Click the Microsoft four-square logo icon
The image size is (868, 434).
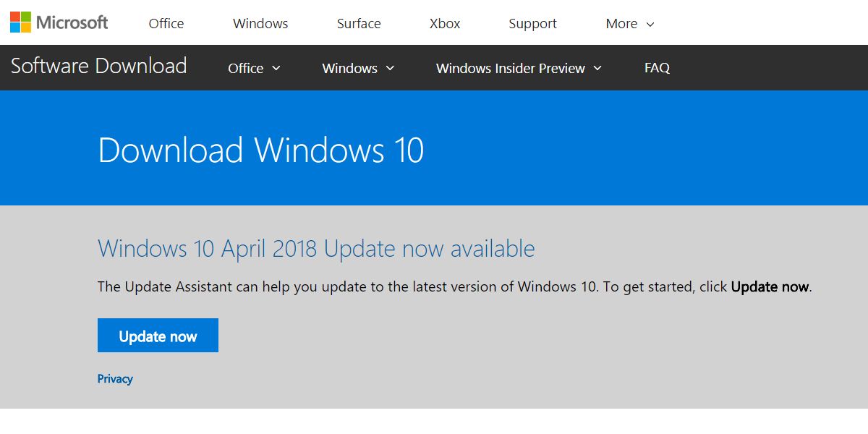pos(20,22)
